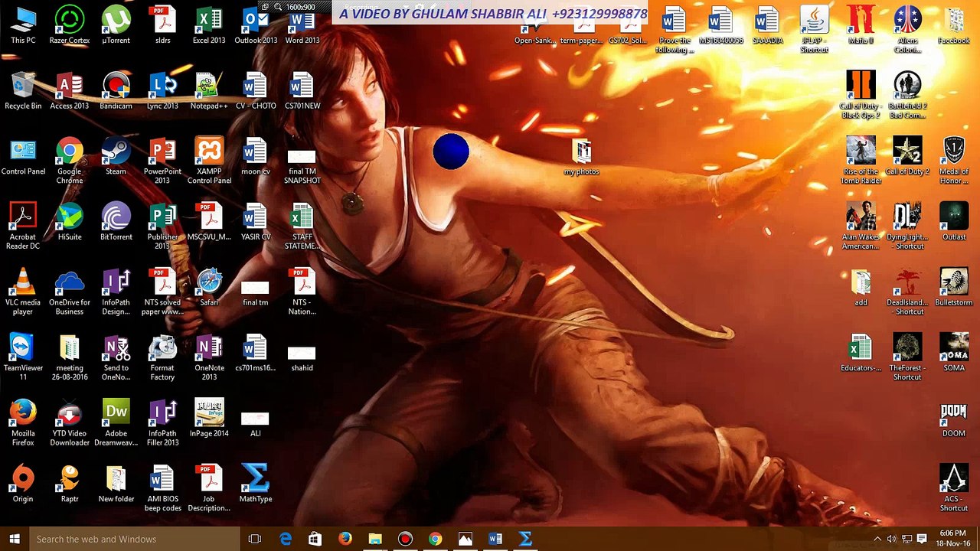Select the TeamViewer 11 shortcut
Screen dimensions: 980x551
(x=23, y=349)
